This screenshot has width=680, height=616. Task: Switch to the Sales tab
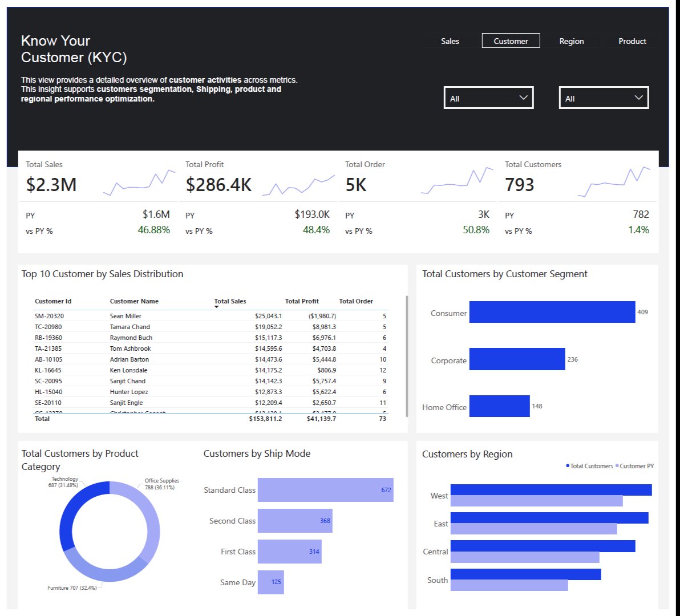[x=450, y=40]
